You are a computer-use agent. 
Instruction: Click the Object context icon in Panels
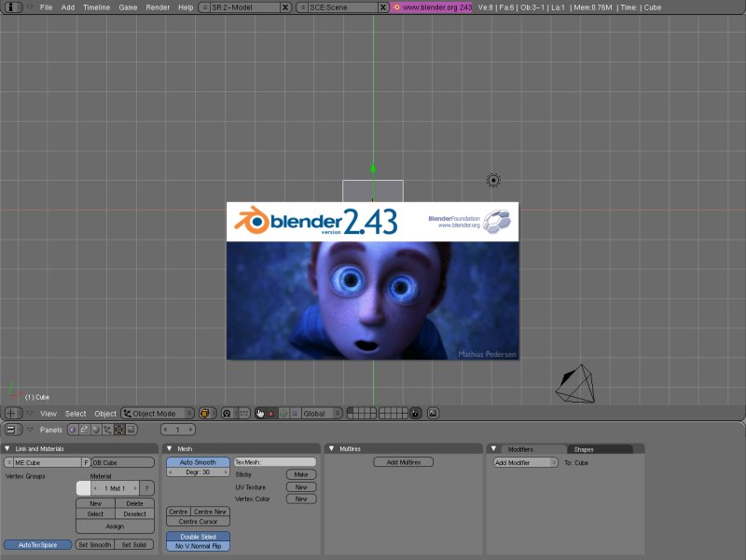[107, 430]
